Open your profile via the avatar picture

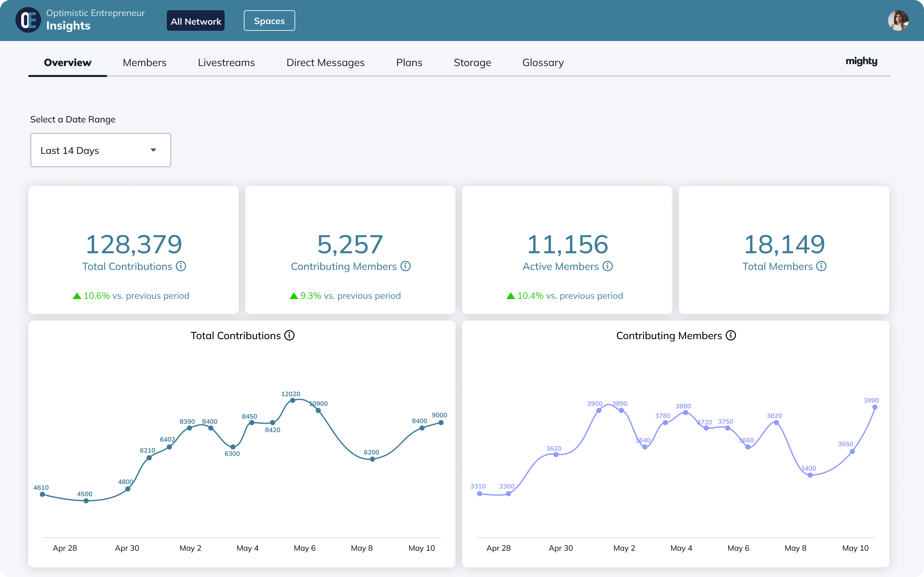click(x=899, y=20)
